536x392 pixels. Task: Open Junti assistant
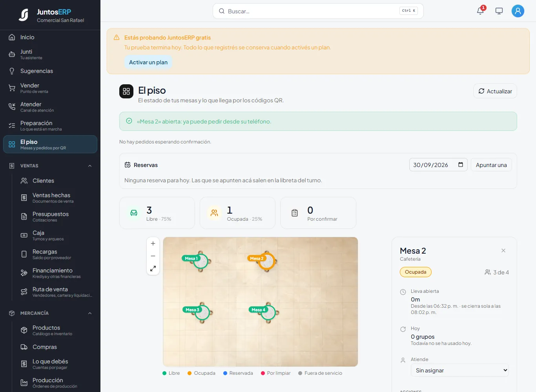click(50, 54)
